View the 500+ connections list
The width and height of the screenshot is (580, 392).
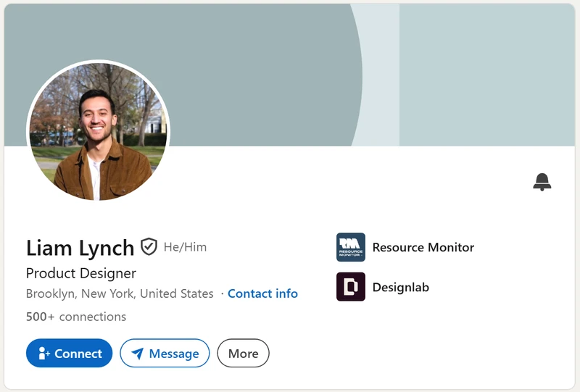click(x=76, y=317)
